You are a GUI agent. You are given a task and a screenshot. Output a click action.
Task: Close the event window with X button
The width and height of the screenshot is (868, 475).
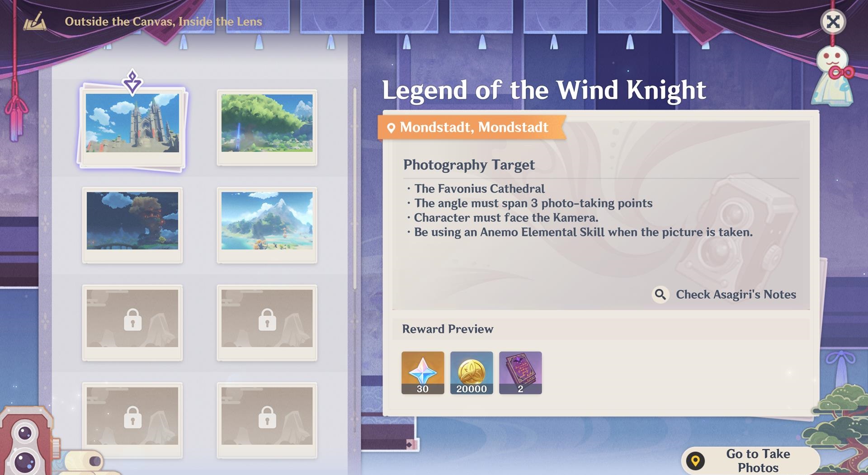pyautogui.click(x=833, y=22)
